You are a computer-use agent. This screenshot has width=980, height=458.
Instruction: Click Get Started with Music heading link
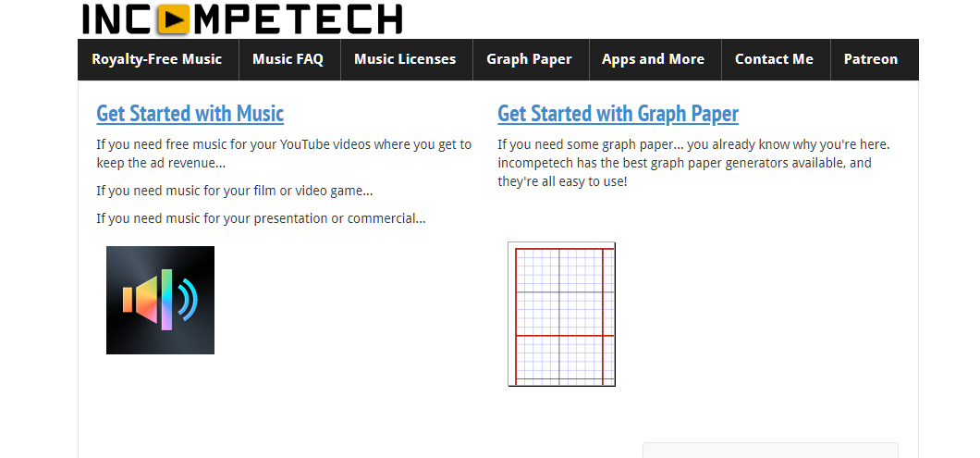[190, 114]
